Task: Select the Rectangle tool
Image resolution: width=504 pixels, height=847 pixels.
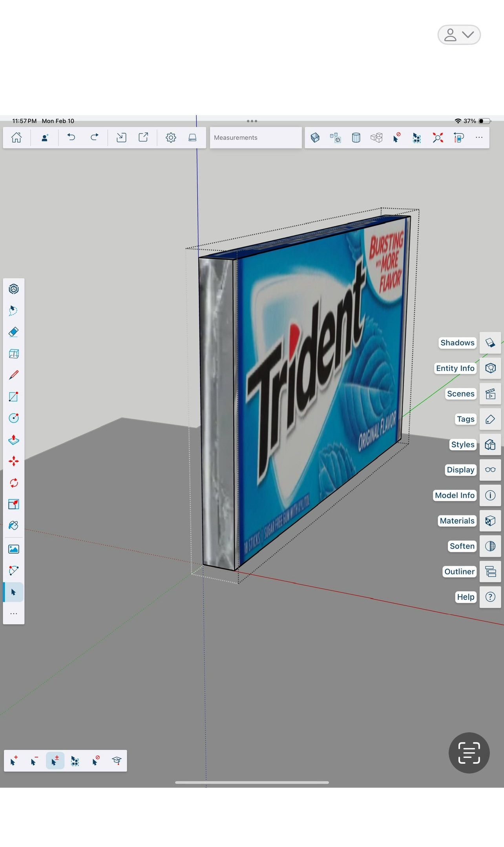Action: [x=14, y=396]
